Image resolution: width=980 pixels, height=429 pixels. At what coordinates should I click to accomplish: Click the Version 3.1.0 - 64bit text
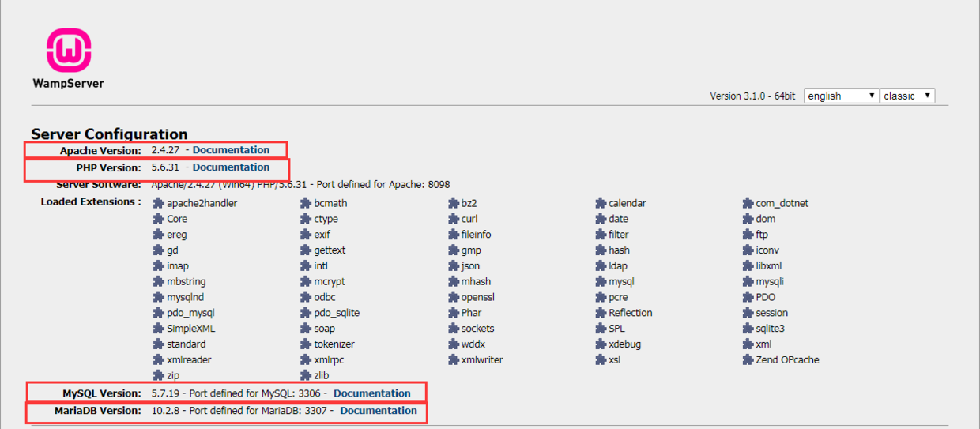click(x=752, y=96)
